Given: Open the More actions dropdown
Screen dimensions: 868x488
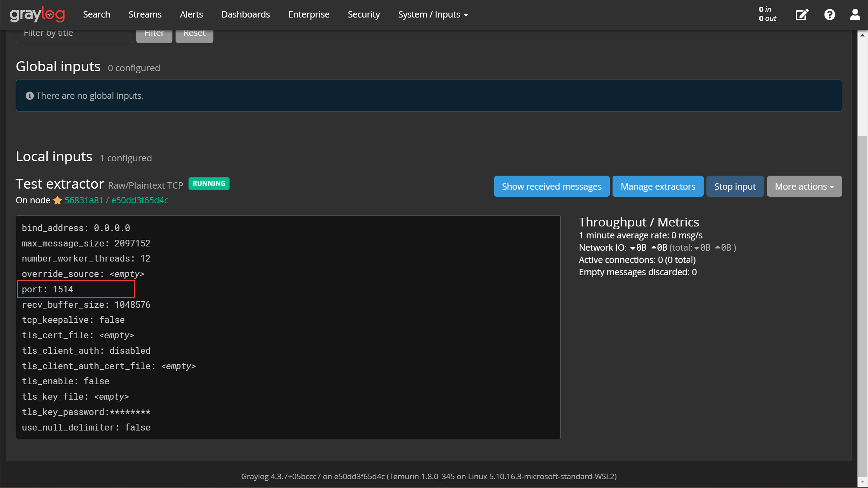Looking at the screenshot, I should 804,186.
